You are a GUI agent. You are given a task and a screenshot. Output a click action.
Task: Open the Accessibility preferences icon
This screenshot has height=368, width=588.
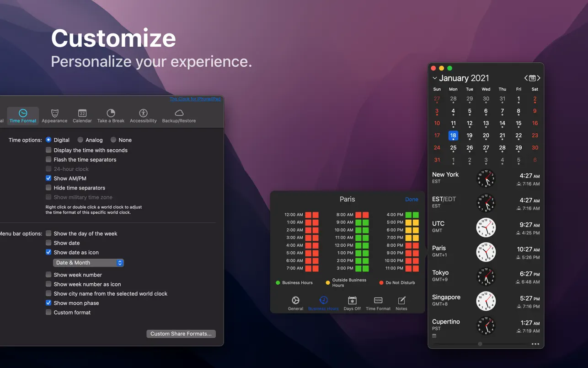click(x=143, y=113)
